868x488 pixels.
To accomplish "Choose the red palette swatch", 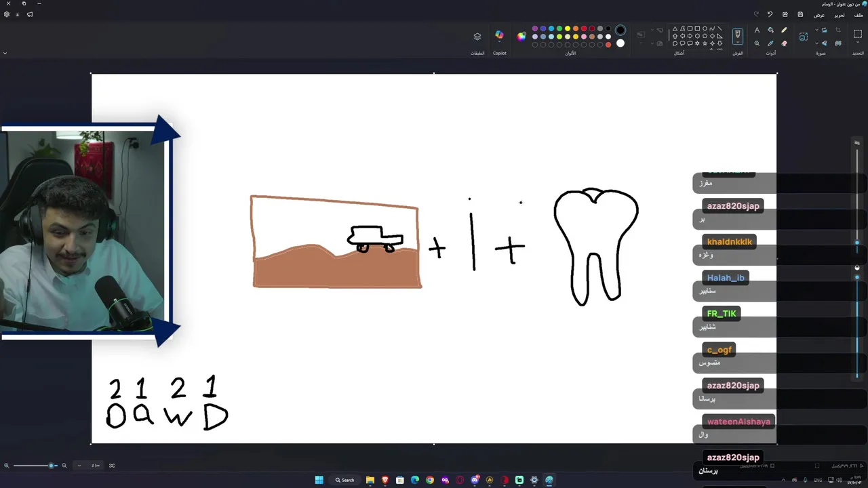I will click(x=584, y=28).
